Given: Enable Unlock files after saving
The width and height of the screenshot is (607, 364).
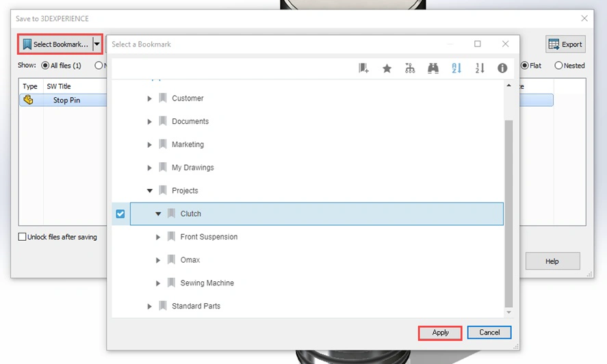Looking at the screenshot, I should [x=22, y=237].
